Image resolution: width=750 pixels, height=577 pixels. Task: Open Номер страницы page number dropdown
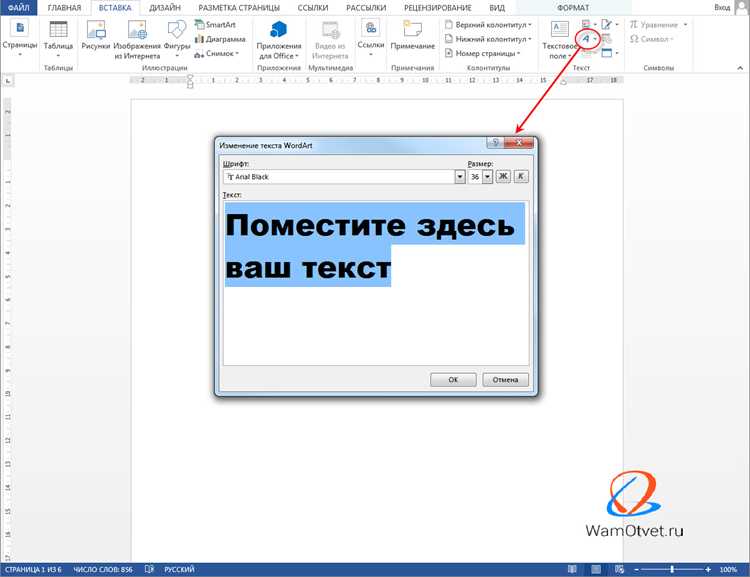(x=483, y=54)
